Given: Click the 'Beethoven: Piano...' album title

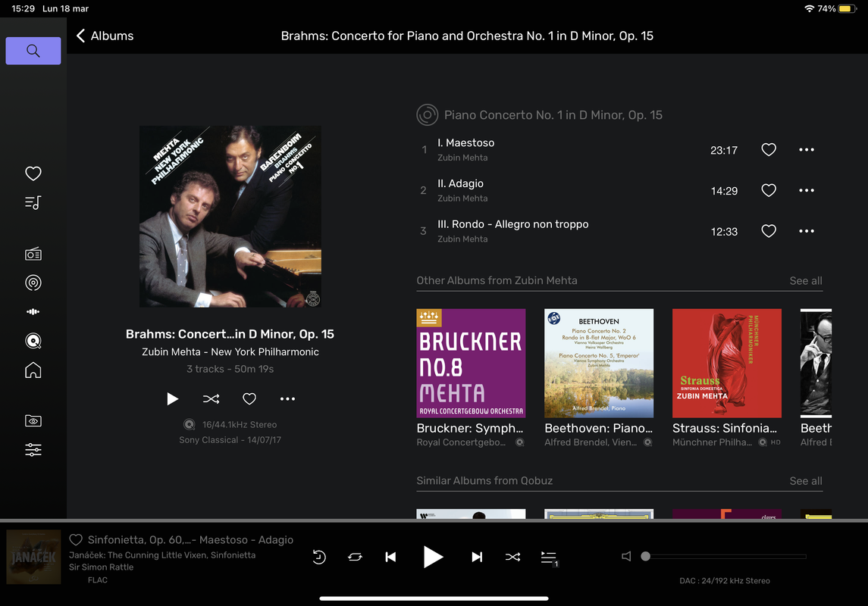Looking at the screenshot, I should click(598, 429).
